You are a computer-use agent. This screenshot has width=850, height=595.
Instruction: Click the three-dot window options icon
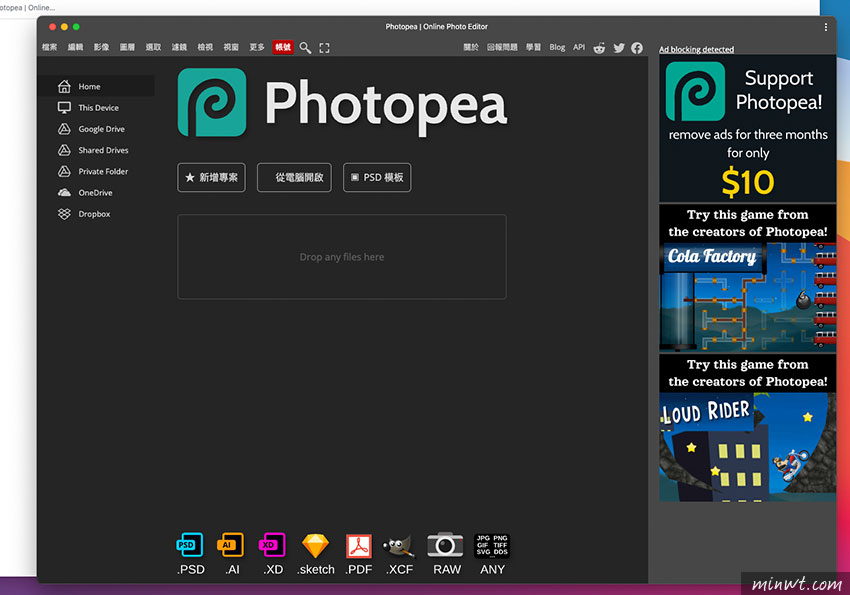tap(826, 27)
